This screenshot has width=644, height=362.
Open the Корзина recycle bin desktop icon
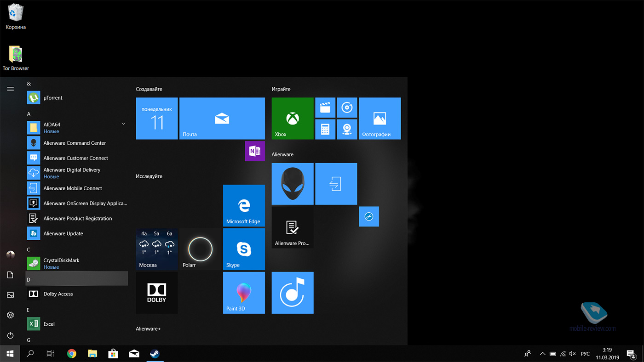point(16,17)
